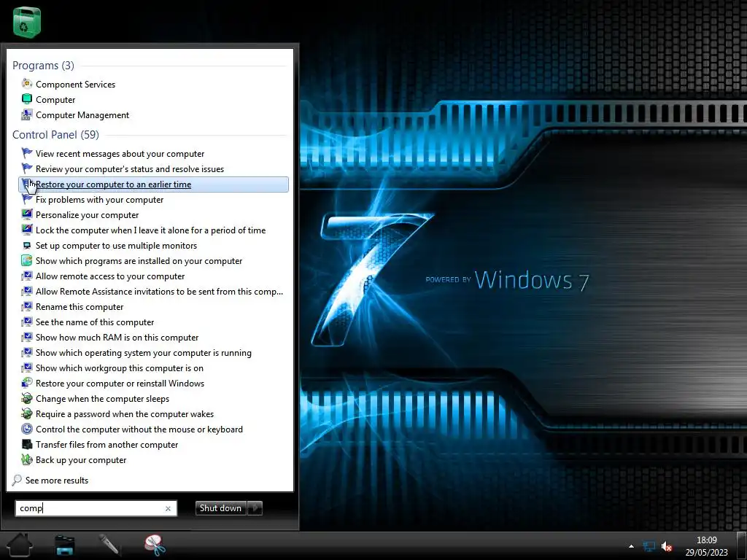747x560 pixels.
Task: Click flag icon beside Fix problems
Action: pyautogui.click(x=27, y=199)
